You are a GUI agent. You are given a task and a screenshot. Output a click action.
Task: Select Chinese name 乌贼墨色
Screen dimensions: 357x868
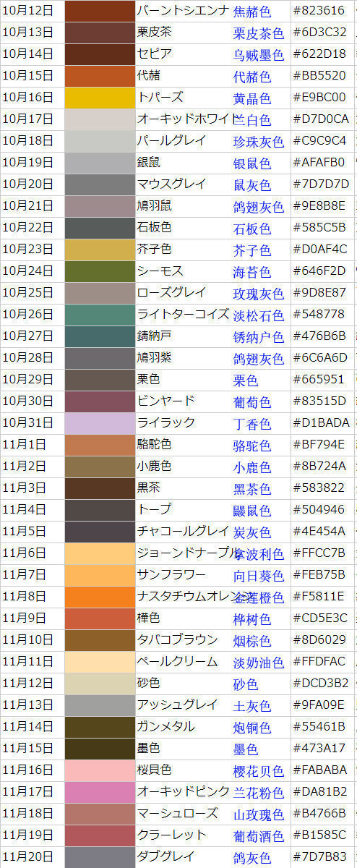259,55
